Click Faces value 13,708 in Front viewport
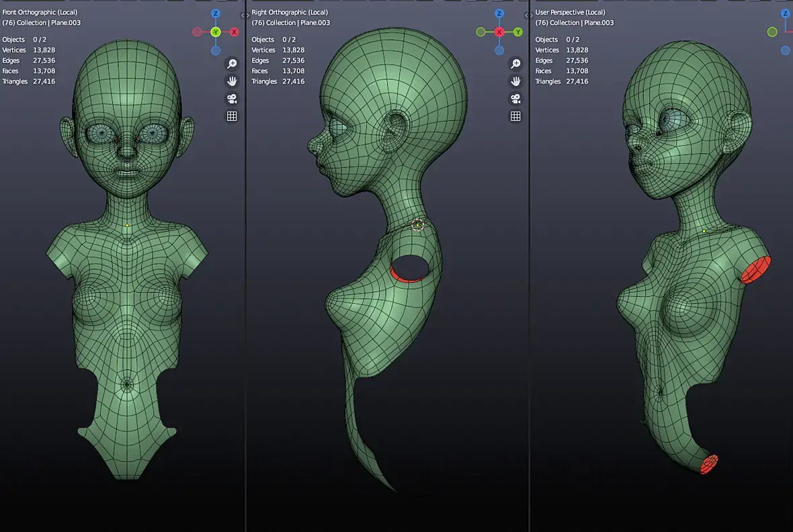The width and height of the screenshot is (793, 532). (44, 71)
